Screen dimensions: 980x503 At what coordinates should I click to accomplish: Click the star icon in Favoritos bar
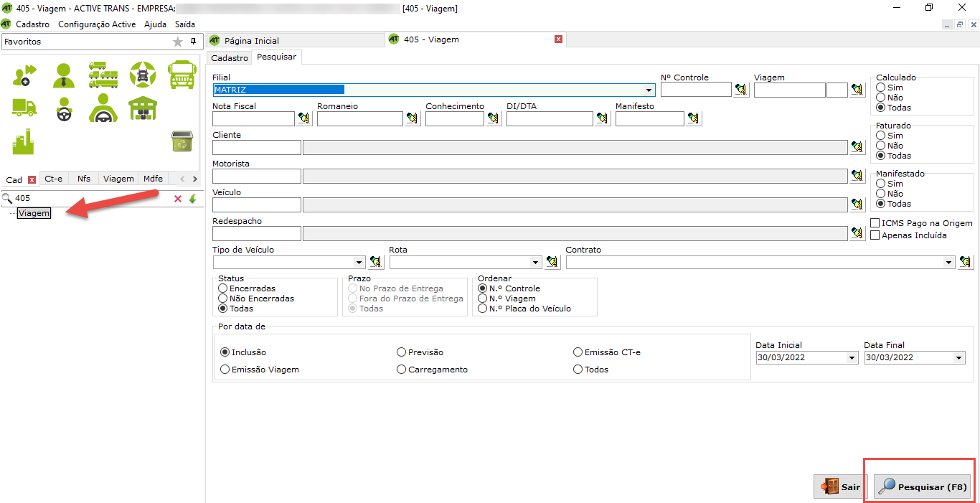pyautogui.click(x=178, y=42)
